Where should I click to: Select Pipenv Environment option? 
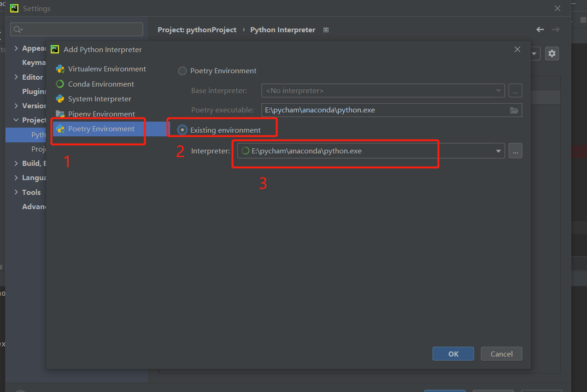tap(100, 114)
